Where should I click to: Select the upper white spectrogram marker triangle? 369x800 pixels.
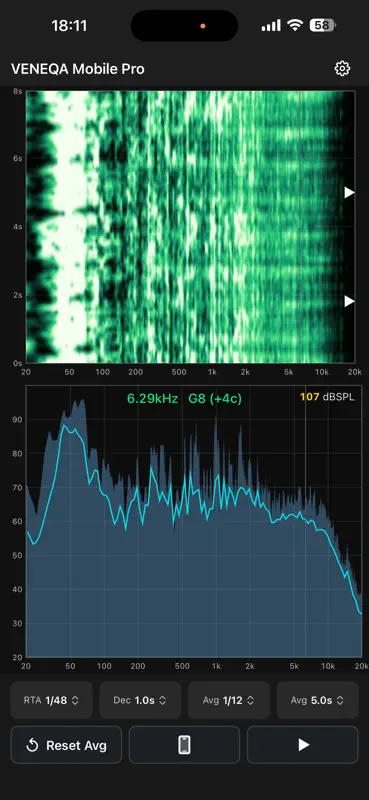[349, 192]
